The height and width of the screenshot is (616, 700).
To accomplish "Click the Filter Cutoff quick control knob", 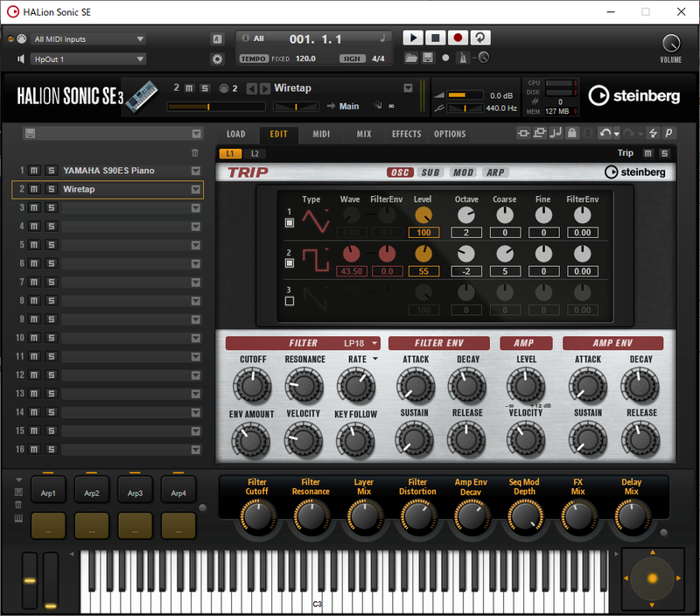I will point(257,516).
